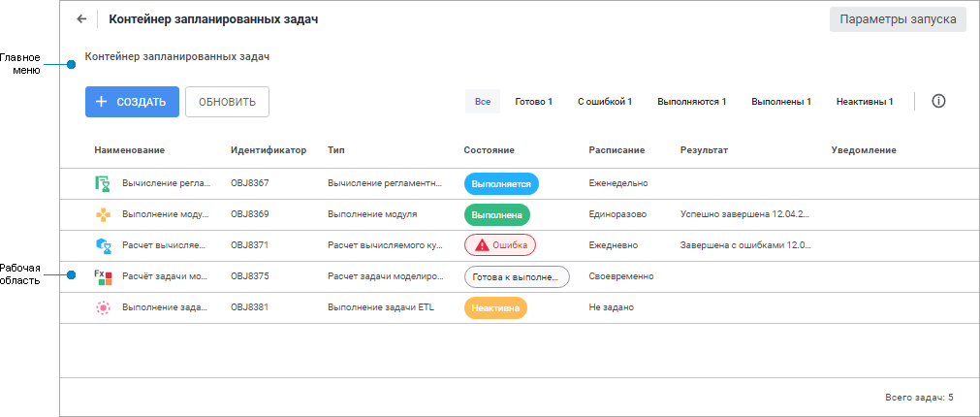Show Выполнены 1 tasks
Screen dimensions: 980x417
click(780, 102)
